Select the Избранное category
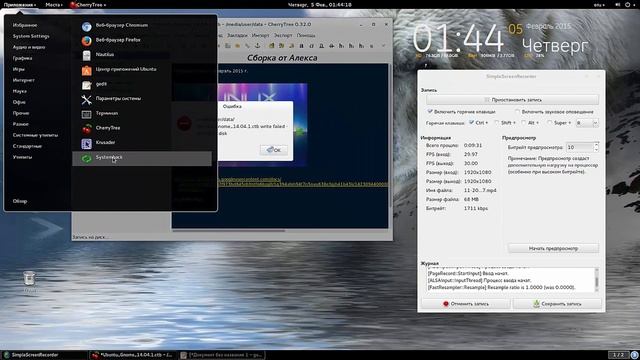Image resolution: width=640 pixels, height=360 pixels. 25,25
